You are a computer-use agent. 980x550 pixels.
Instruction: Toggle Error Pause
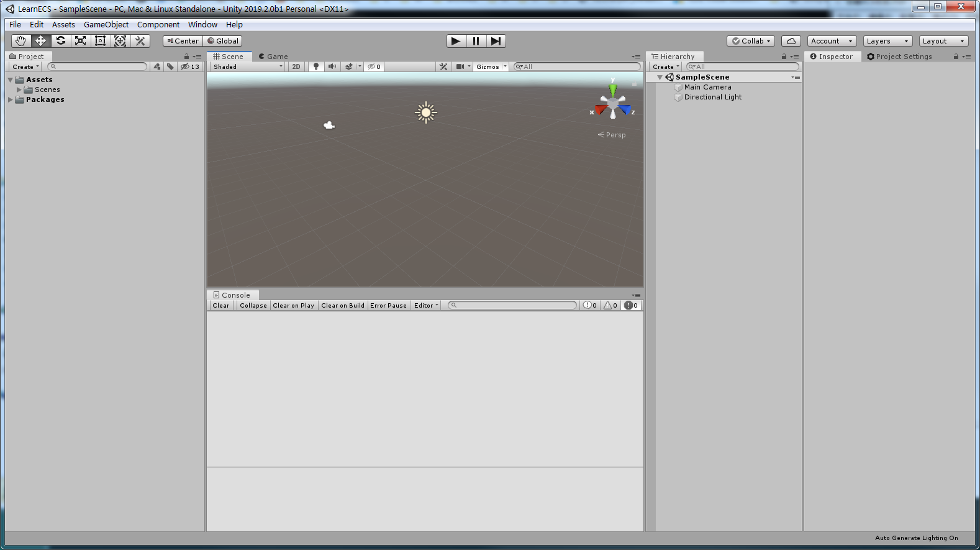389,305
